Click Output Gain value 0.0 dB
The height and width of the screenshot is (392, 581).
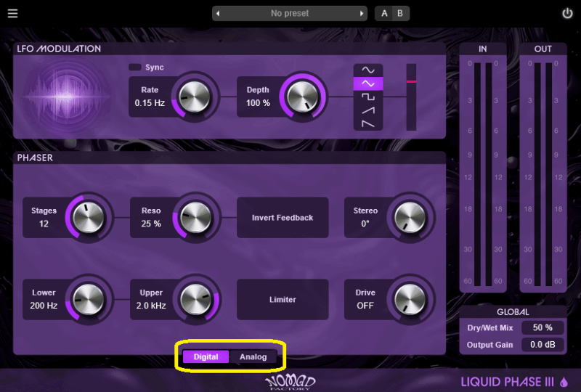pos(543,345)
